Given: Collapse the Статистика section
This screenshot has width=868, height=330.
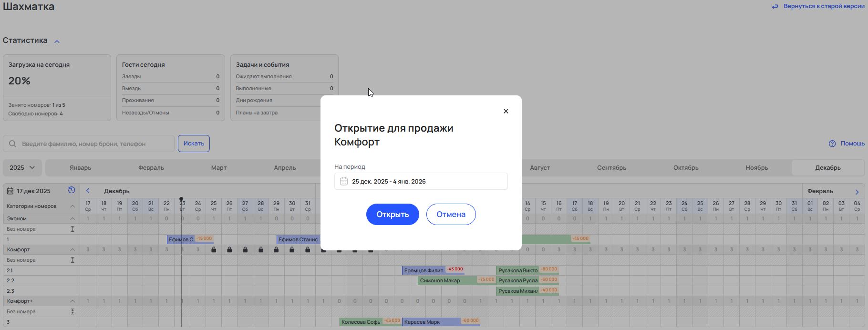Looking at the screenshot, I should point(57,41).
